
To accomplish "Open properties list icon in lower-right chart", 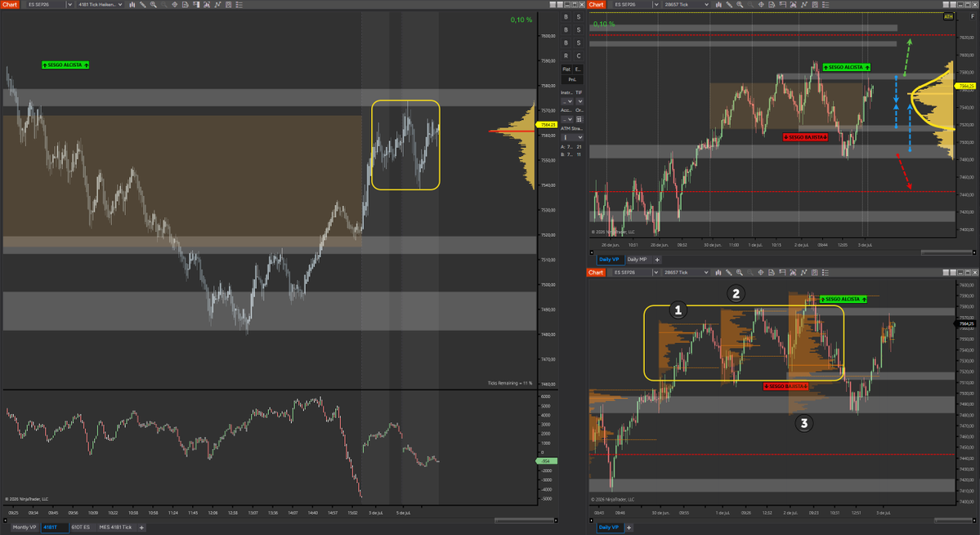I will (x=826, y=272).
